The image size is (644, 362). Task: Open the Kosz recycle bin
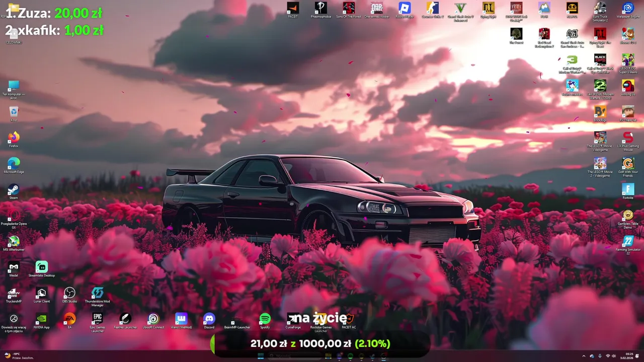pos(14,114)
